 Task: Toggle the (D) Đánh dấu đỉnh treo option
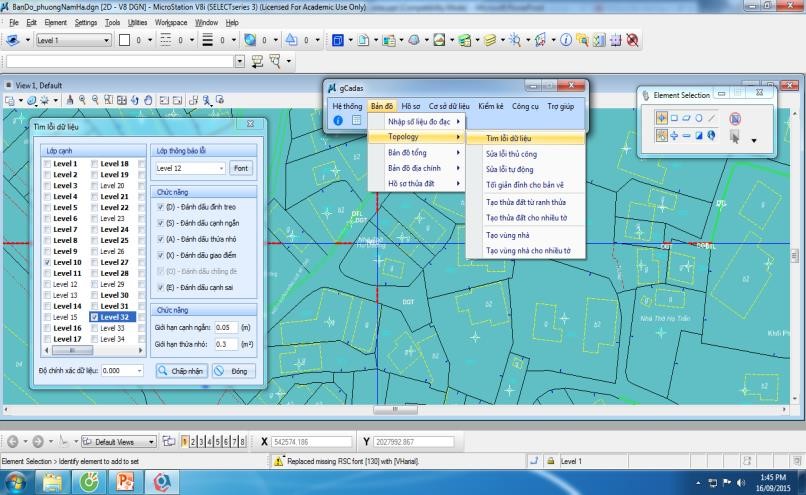(160, 207)
